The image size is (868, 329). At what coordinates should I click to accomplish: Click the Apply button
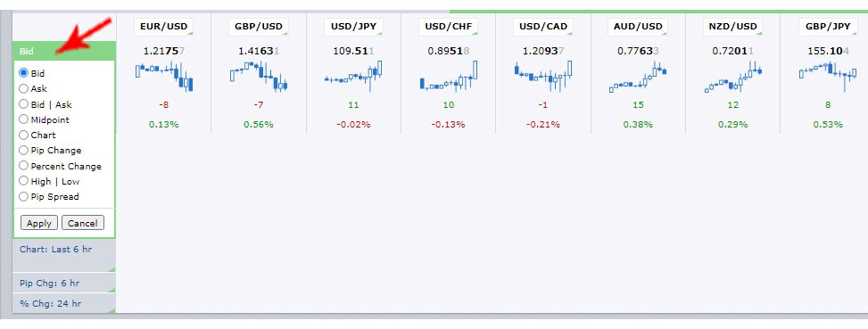coord(39,223)
